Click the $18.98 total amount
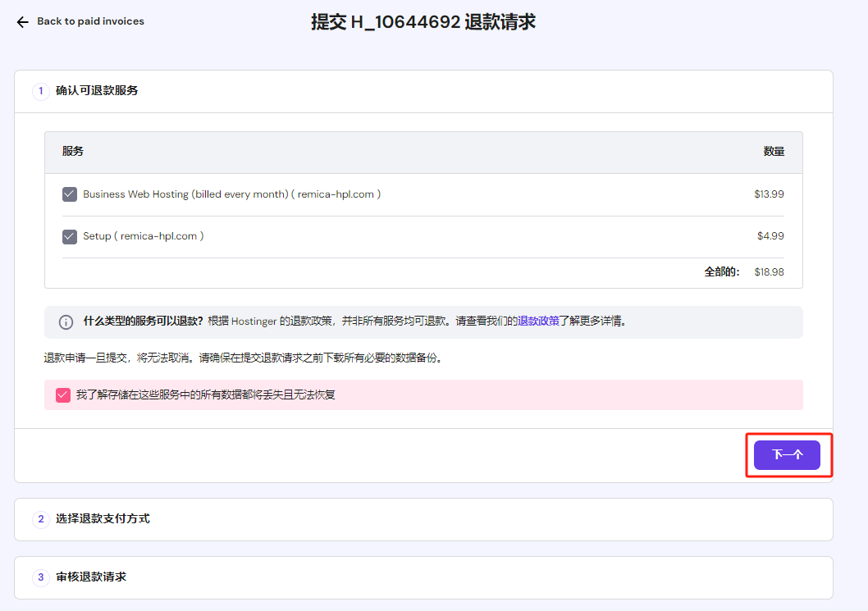868x611 pixels. pyautogui.click(x=769, y=272)
